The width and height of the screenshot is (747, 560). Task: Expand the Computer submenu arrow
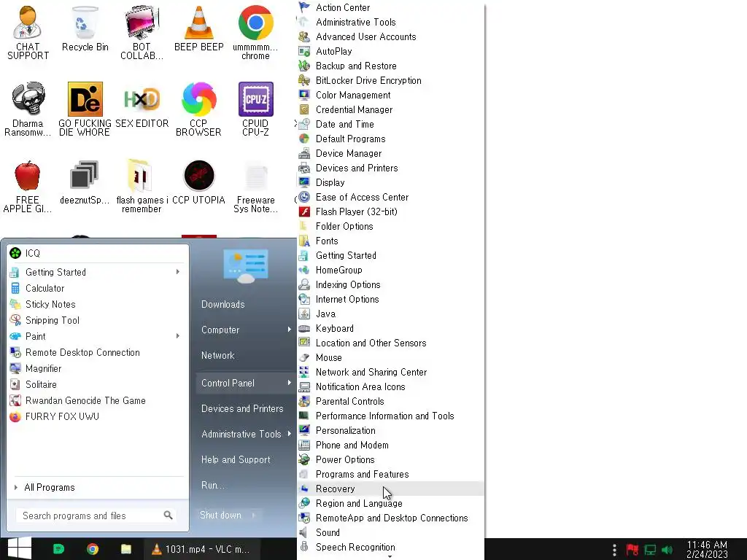point(289,330)
